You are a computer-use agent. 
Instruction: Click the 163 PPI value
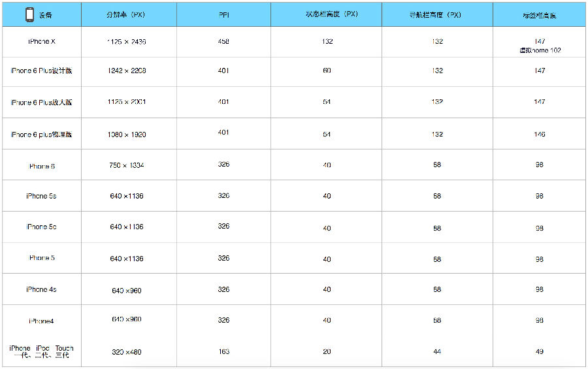point(223,351)
